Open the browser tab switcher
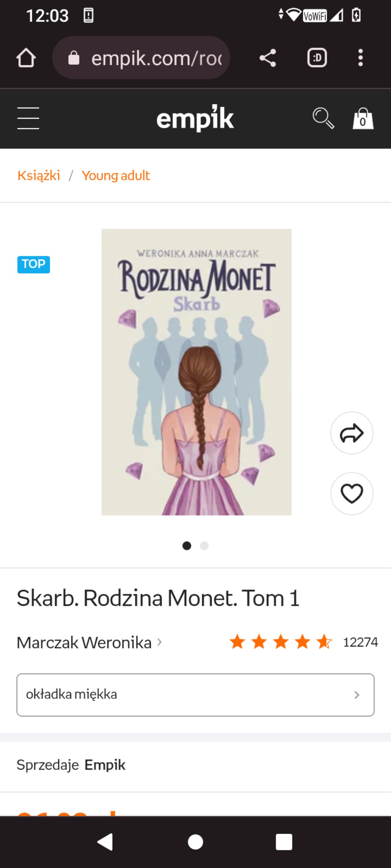This screenshot has height=868, width=391. pos(317,58)
